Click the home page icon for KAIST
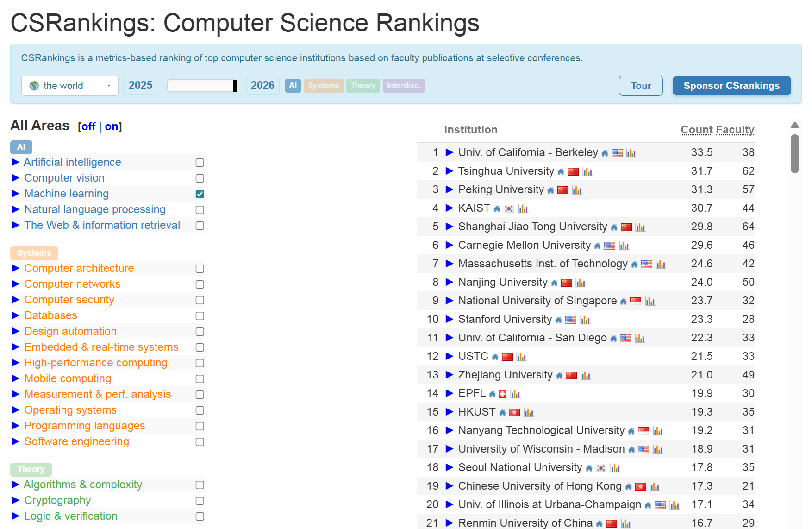Viewport: 812px width, 529px height. pyautogui.click(x=497, y=209)
